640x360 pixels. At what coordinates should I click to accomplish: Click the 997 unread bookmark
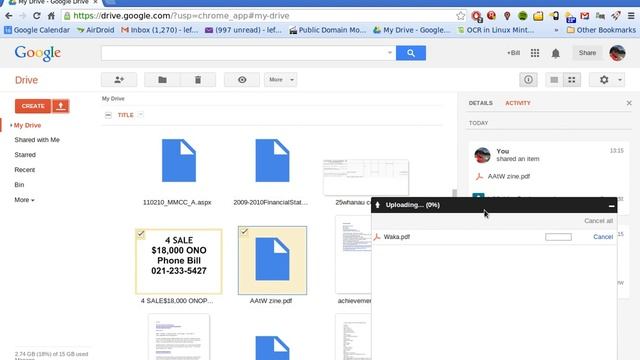tap(243, 30)
